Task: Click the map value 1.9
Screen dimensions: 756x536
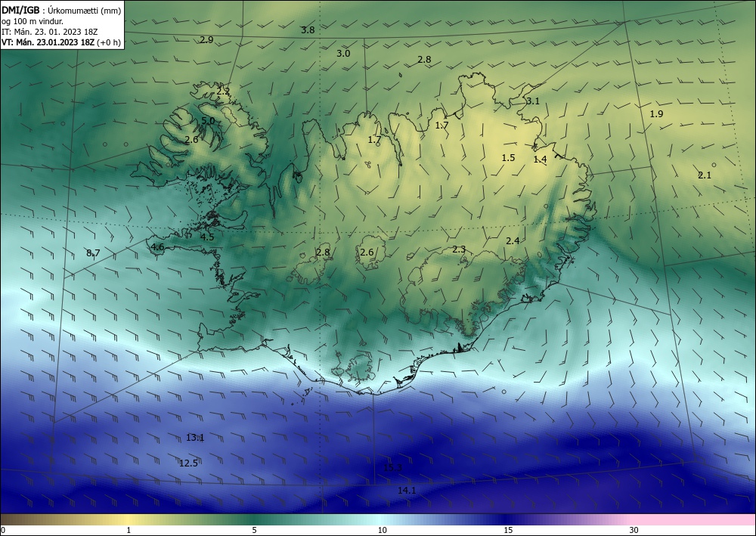Action: (x=656, y=114)
